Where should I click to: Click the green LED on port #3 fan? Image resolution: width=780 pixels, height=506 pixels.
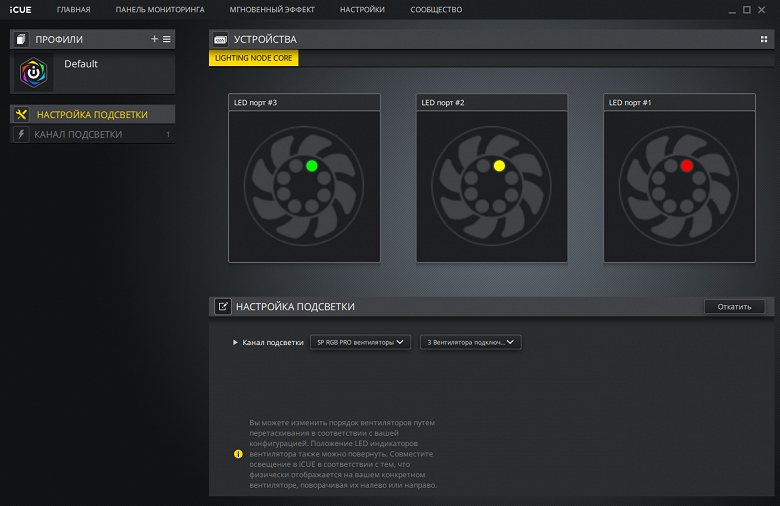pos(312,166)
